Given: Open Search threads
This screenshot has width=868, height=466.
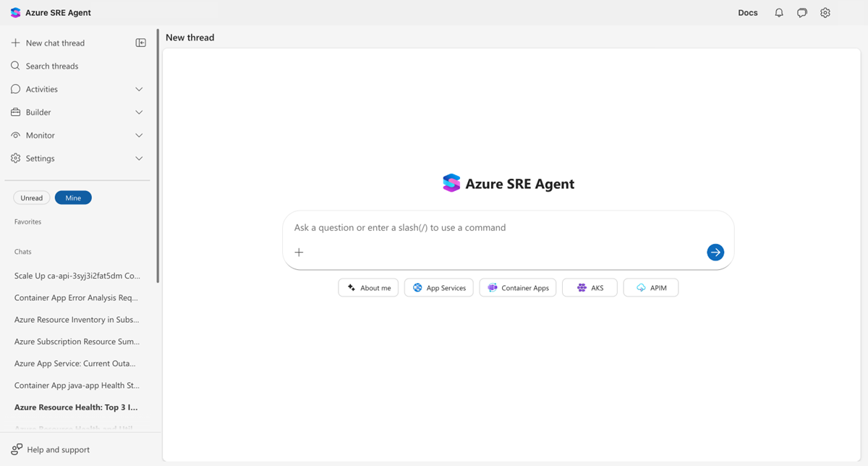Looking at the screenshot, I should click(x=52, y=66).
